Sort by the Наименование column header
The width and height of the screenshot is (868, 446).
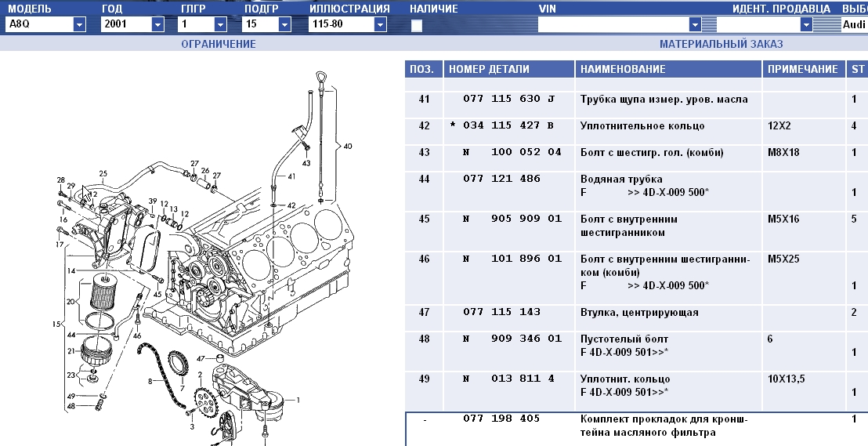[x=623, y=69]
